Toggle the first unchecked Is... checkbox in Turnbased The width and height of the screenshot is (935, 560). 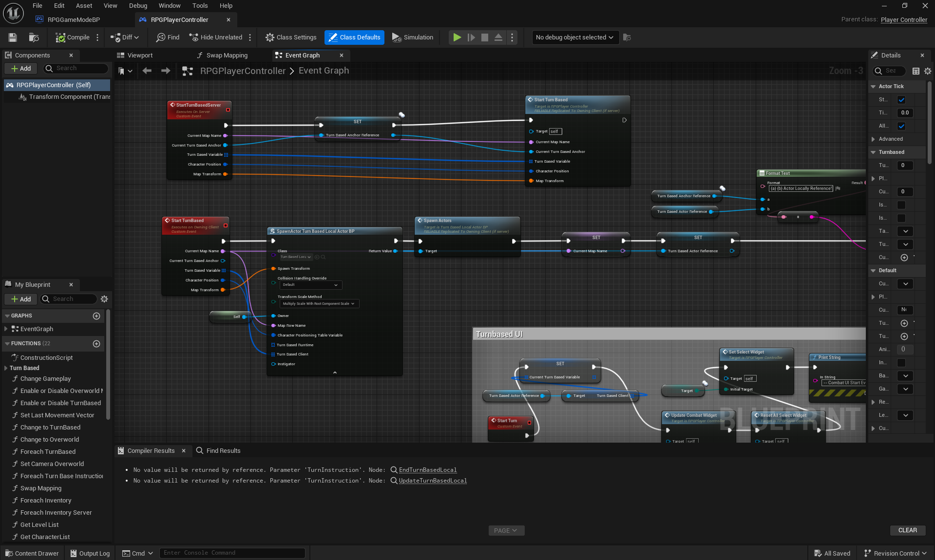pos(901,205)
